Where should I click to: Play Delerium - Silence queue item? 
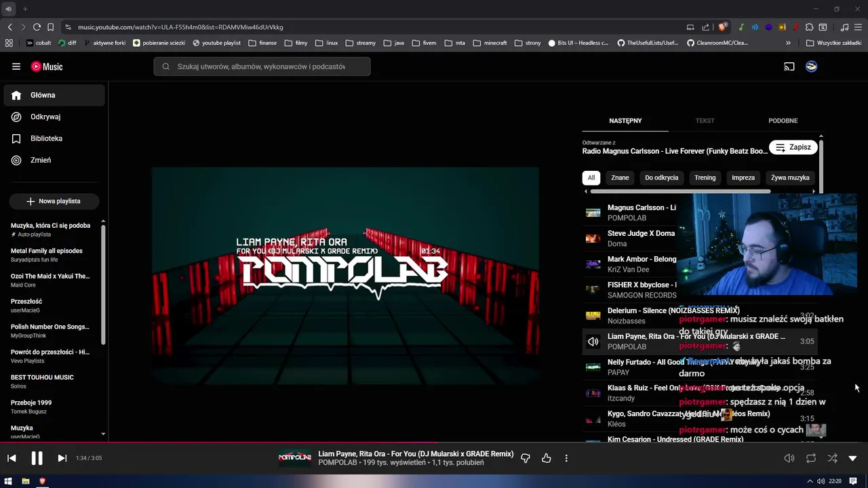click(699, 315)
